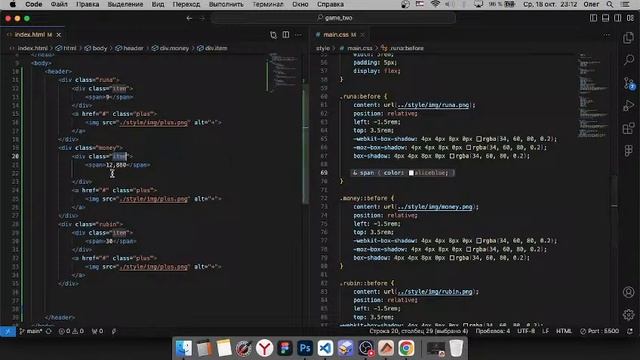Toggle the bottom panel layout icon

606,18
